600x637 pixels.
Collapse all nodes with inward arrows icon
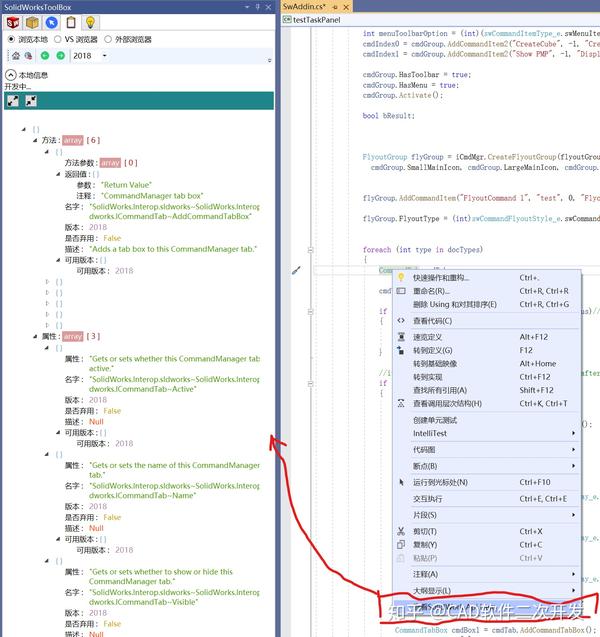31,101
